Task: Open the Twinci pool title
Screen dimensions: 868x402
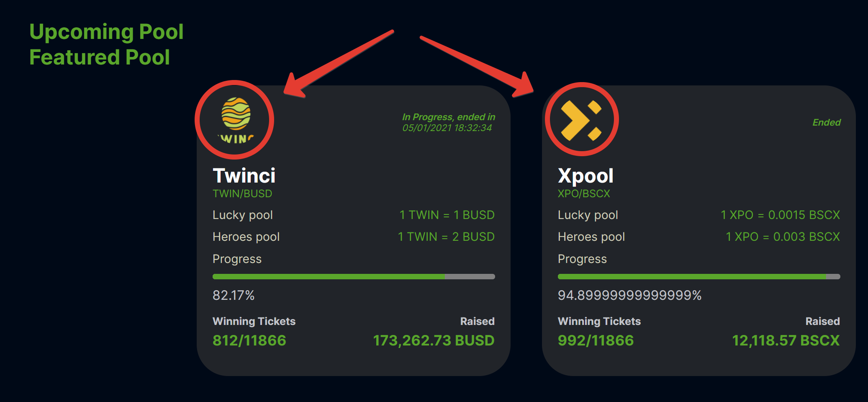Action: [x=244, y=175]
